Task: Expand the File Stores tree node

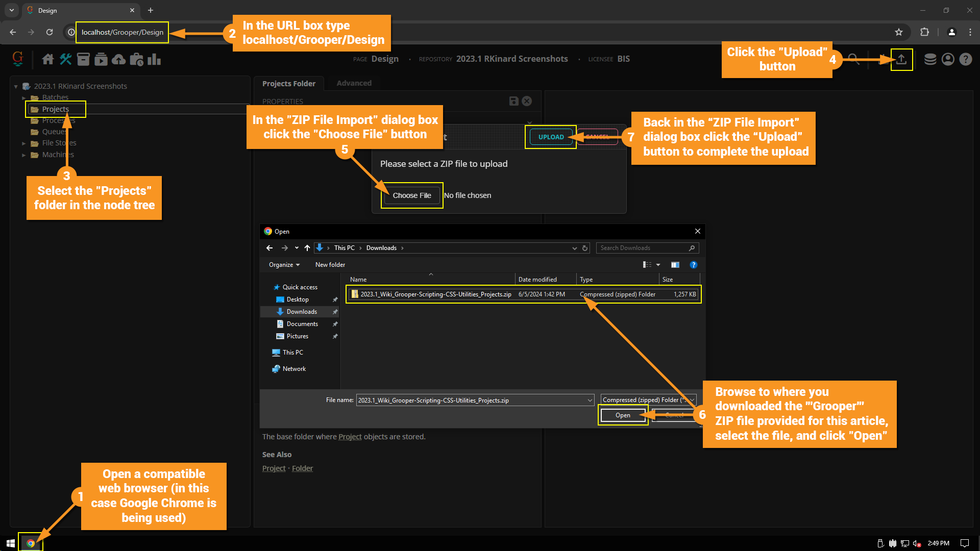Action: [x=24, y=143]
